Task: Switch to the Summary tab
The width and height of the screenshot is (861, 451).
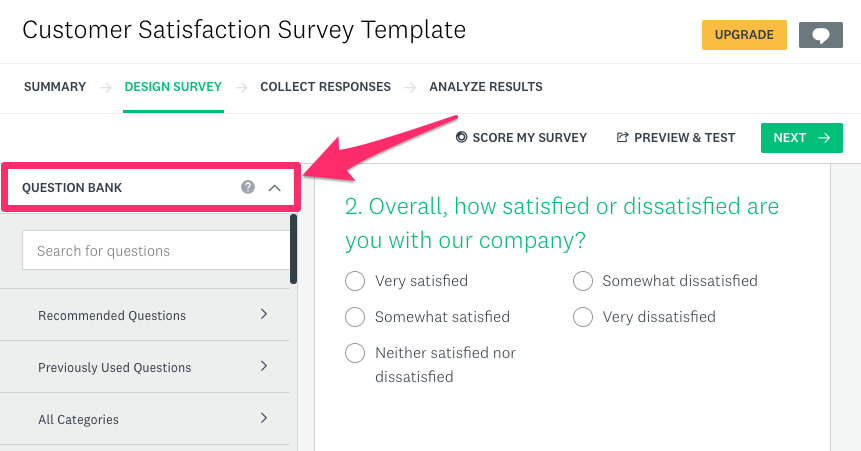Action: point(55,87)
